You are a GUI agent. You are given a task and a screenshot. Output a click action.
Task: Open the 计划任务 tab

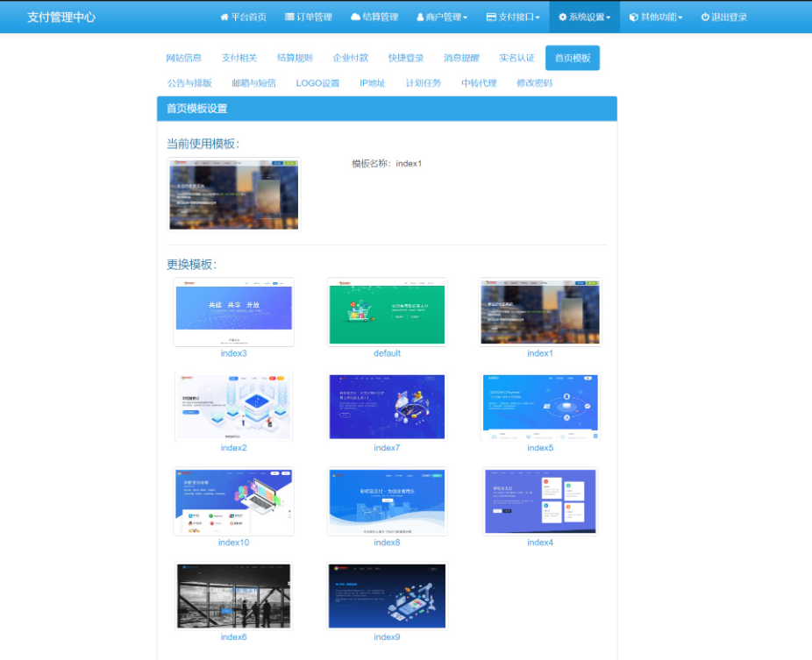coord(423,82)
